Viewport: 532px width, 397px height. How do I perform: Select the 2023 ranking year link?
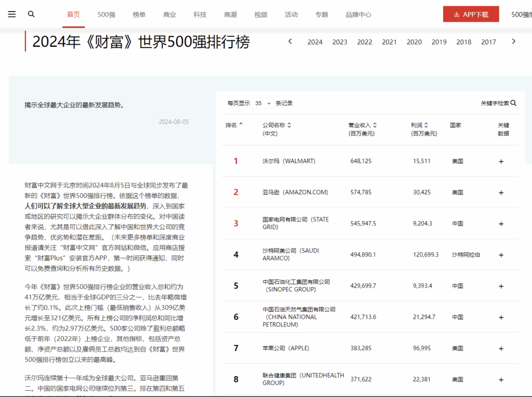click(x=340, y=42)
